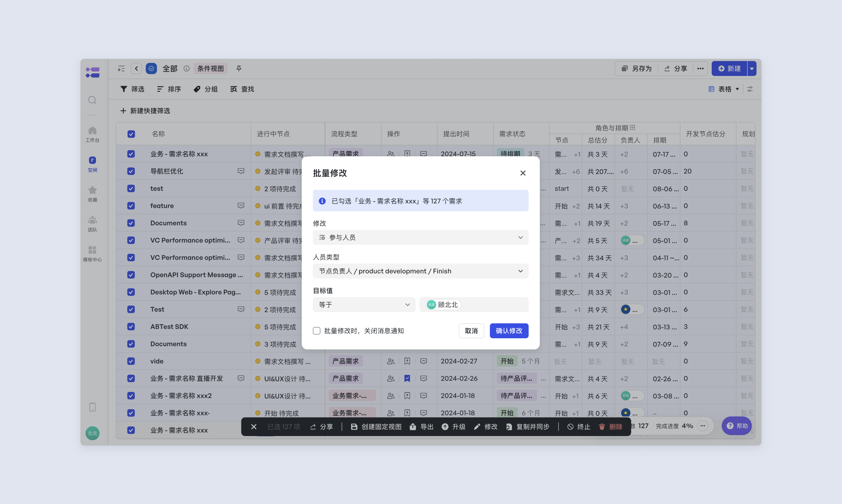The width and height of the screenshot is (842, 504).
Task: Click 升级 in the bottom action bar
Action: 454,427
